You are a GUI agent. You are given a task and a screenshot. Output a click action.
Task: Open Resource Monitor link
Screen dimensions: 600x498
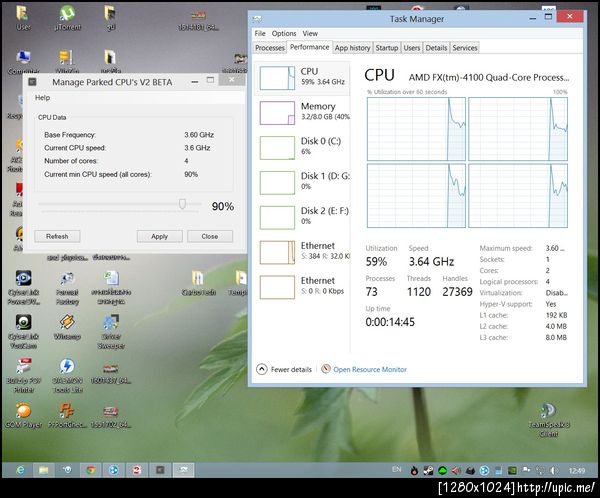(370, 369)
